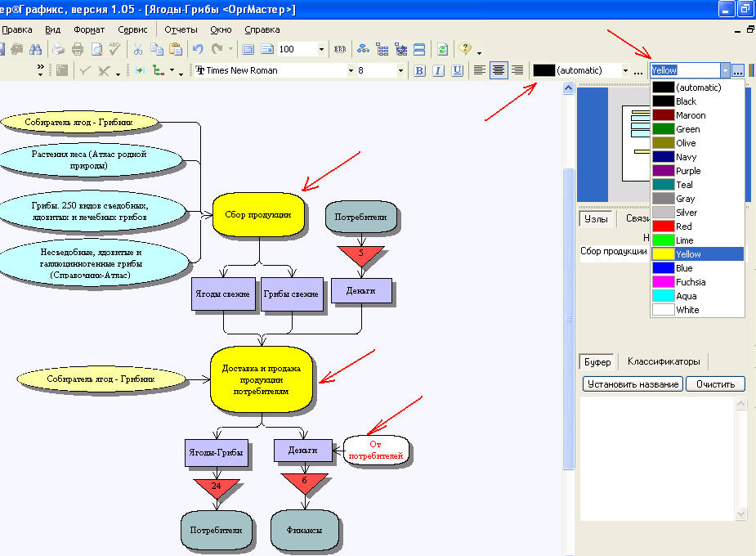Align text left
Image resolution: width=756 pixels, height=556 pixels.
click(479, 70)
